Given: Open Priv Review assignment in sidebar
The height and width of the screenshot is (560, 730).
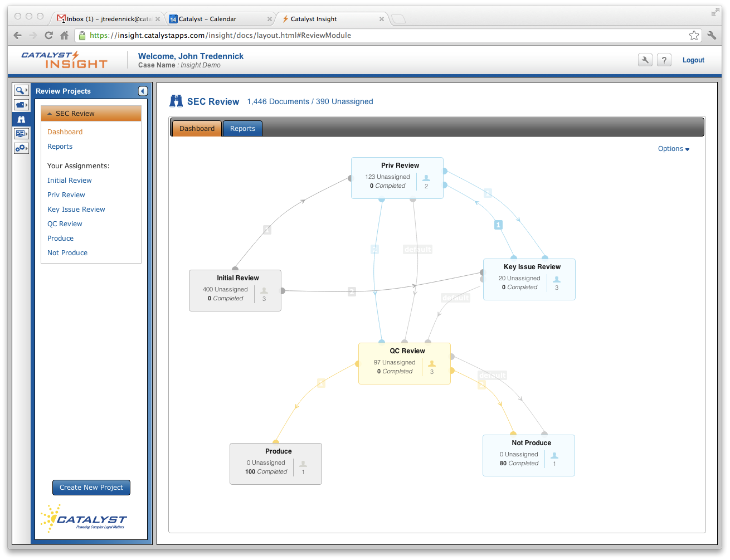Looking at the screenshot, I should tap(66, 195).
